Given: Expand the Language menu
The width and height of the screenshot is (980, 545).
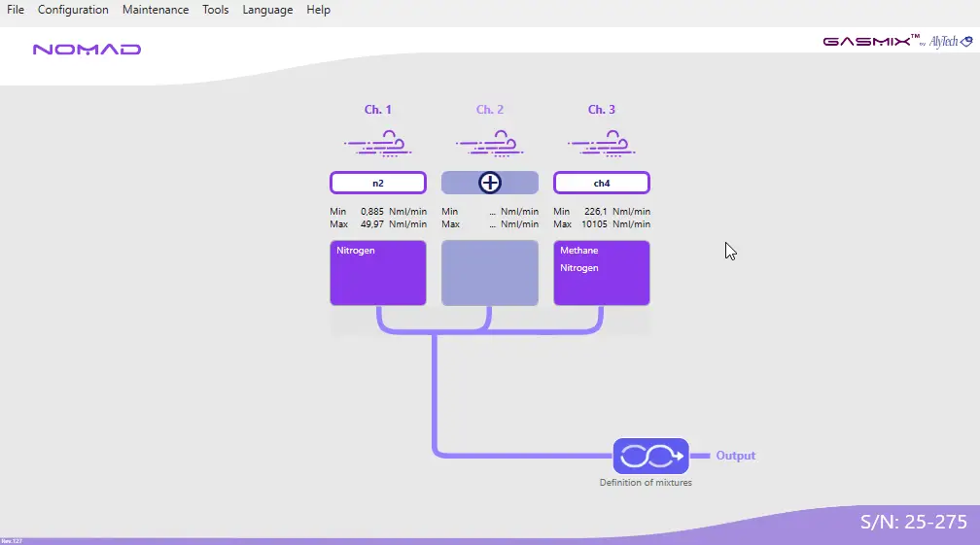Looking at the screenshot, I should point(267,10).
